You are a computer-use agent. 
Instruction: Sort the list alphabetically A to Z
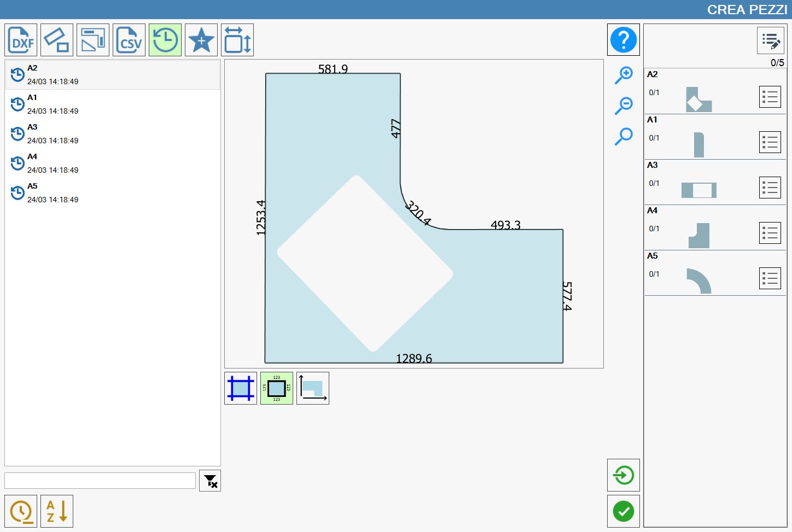(57, 511)
